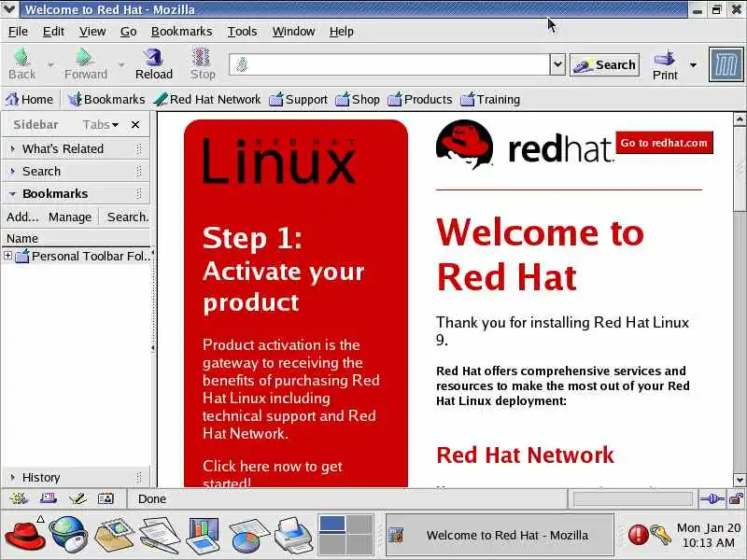747x560 pixels.
Task: Open the Training bookmark
Action: pyautogui.click(x=490, y=99)
